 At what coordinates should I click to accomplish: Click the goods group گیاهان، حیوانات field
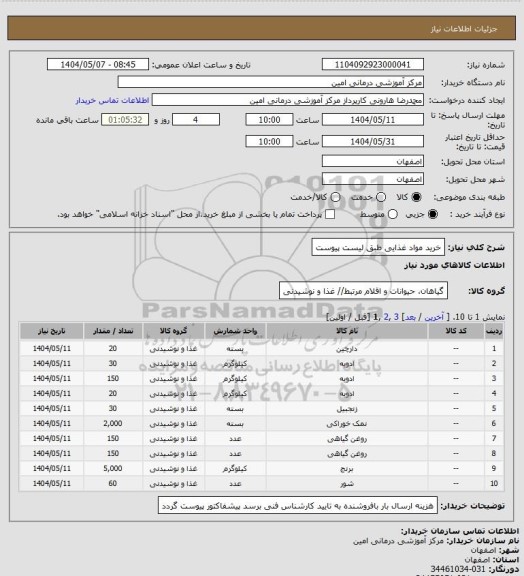click(x=363, y=291)
